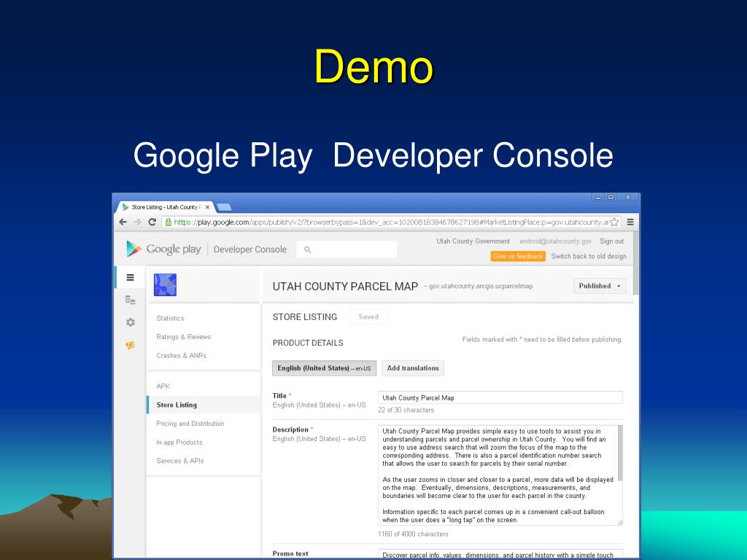Close the Store Listing browser tab
This screenshot has width=747, height=560.
207,207
